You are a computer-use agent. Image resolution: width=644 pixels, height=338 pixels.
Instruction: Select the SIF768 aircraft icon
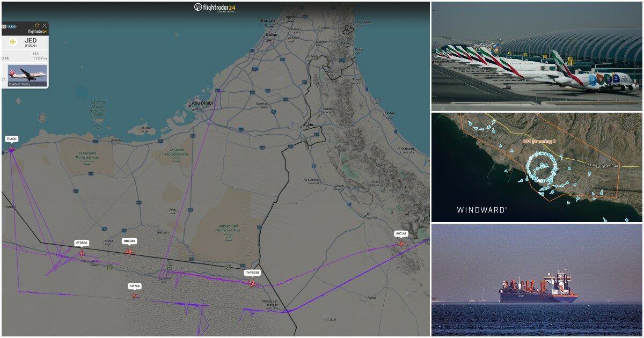(x=135, y=296)
